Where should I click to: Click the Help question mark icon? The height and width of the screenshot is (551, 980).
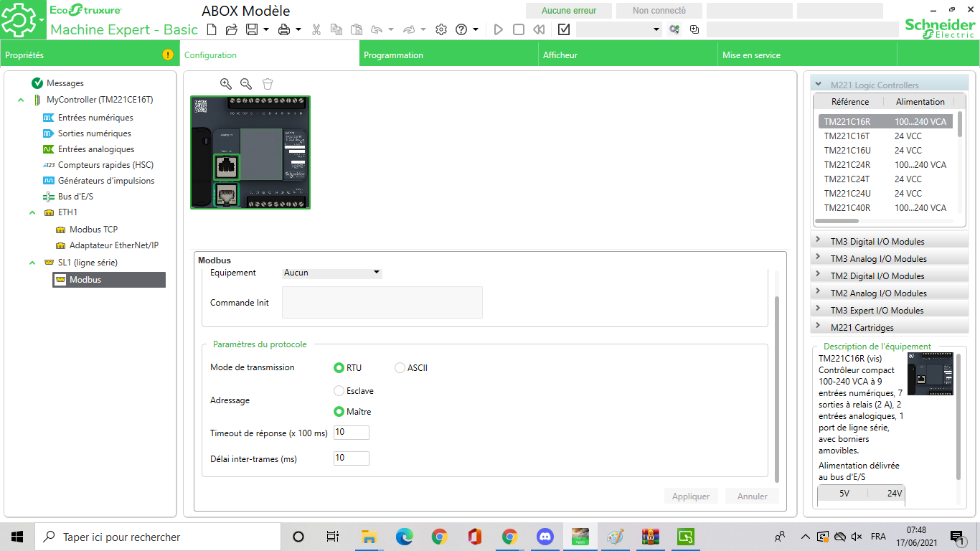coord(461,29)
